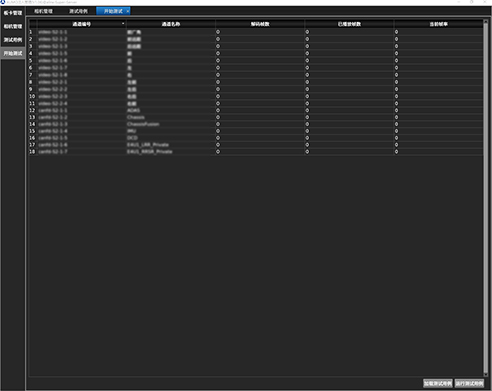Switch to the 测试用例 tab

coord(78,11)
